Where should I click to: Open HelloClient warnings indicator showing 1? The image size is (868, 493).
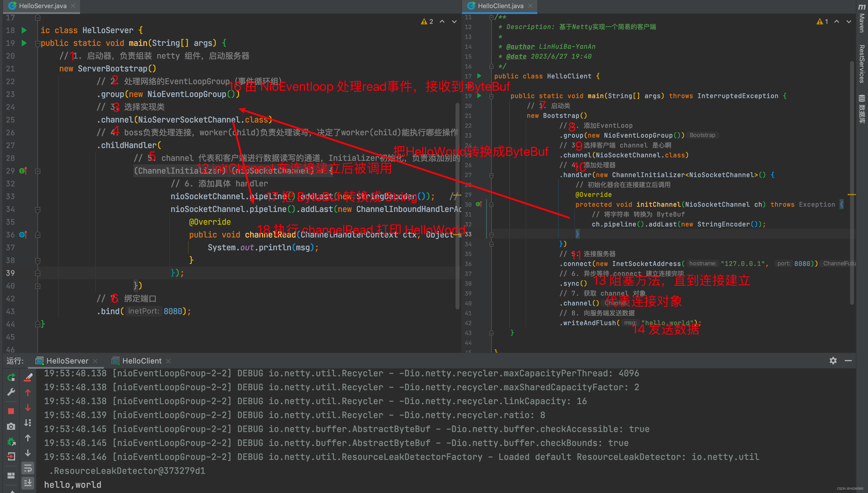[x=822, y=22]
